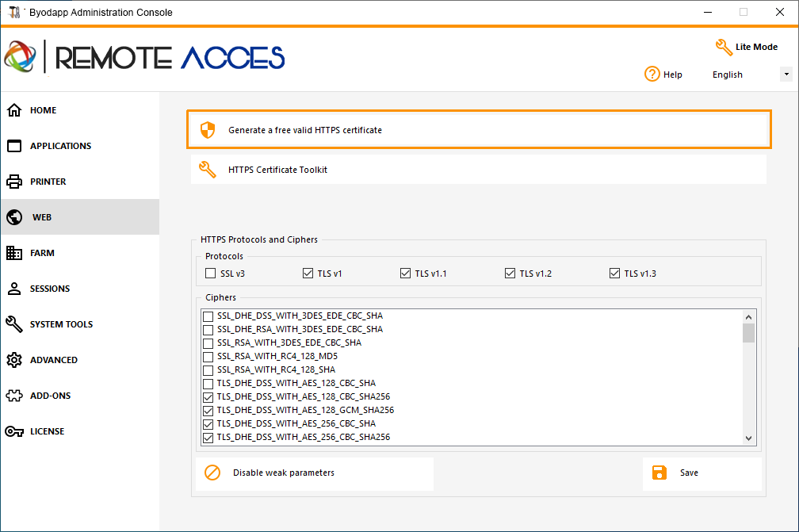Click the Printer icon in sidebar
This screenshot has height=532, width=799.
click(x=14, y=182)
